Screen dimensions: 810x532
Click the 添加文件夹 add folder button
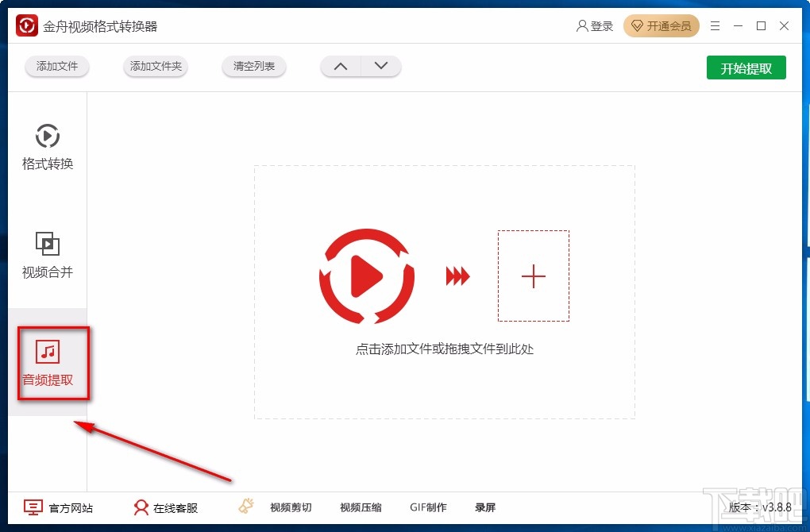click(x=155, y=67)
